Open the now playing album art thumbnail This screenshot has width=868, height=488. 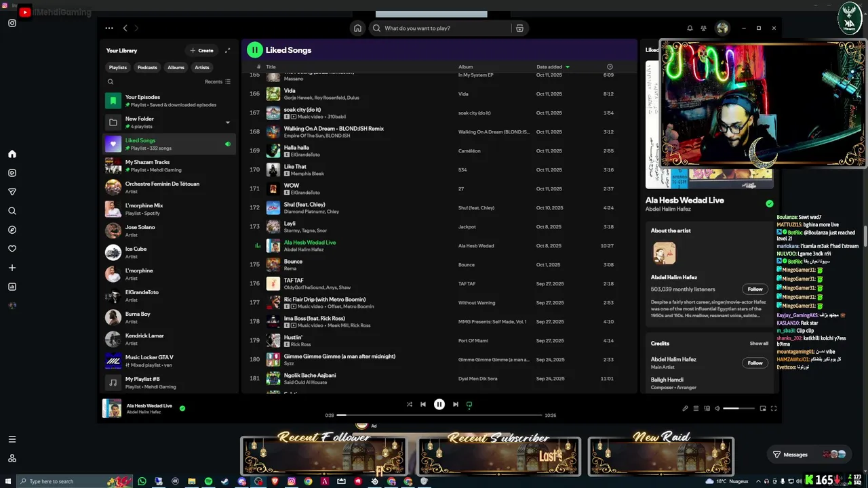(112, 408)
